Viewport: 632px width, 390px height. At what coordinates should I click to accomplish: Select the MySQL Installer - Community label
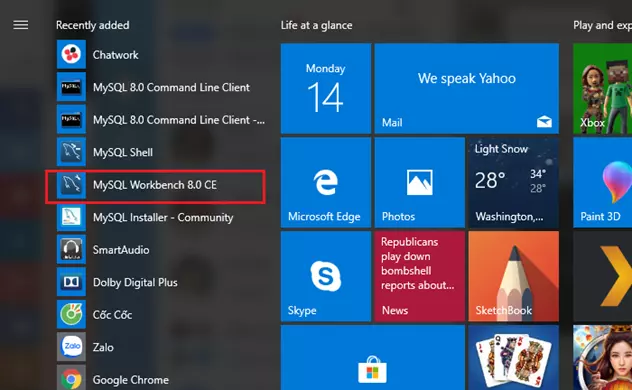tap(163, 218)
